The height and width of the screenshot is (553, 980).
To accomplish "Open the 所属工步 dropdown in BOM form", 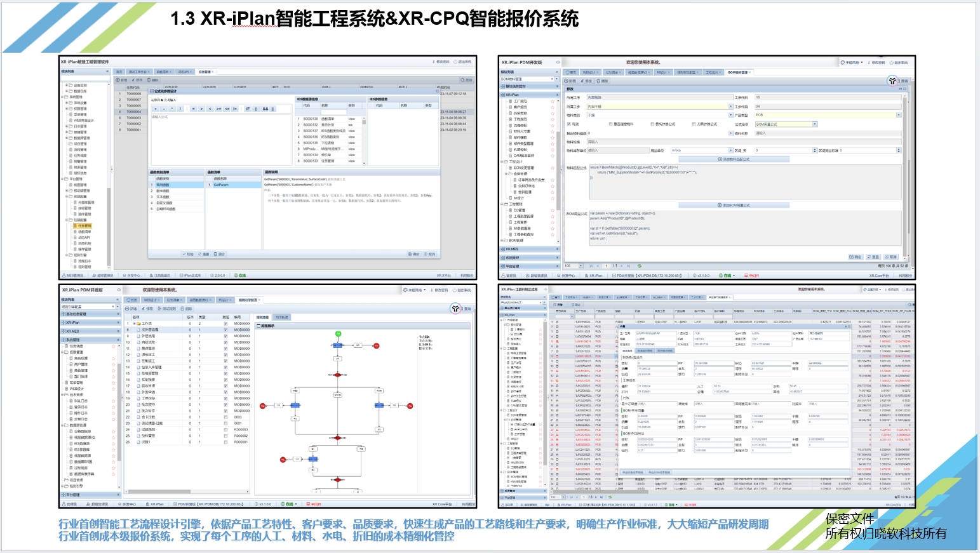I will 730,106.
